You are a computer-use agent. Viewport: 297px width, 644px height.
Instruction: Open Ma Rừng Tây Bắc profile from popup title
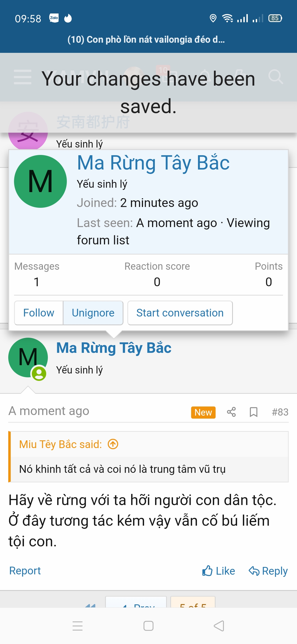pyautogui.click(x=153, y=163)
